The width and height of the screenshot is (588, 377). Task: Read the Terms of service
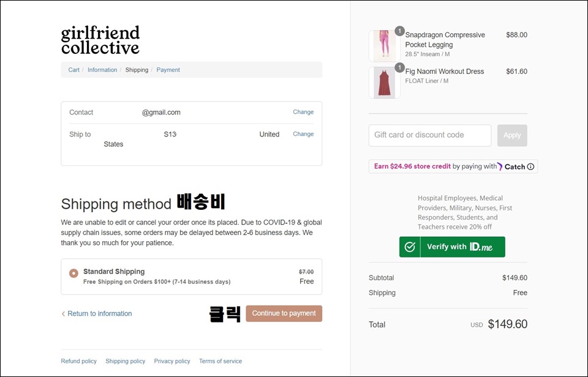click(221, 361)
